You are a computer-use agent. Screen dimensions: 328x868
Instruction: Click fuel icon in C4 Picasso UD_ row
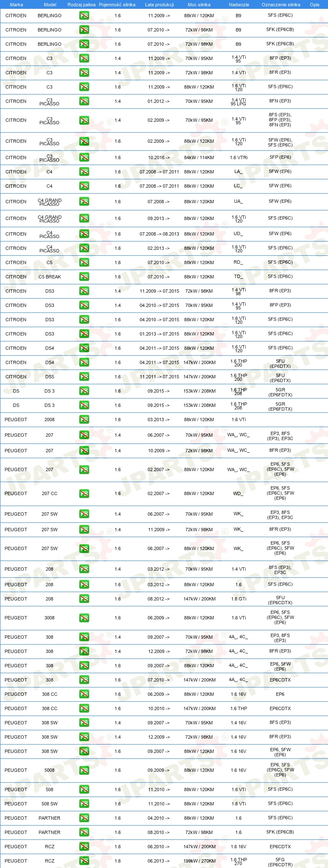point(84,234)
